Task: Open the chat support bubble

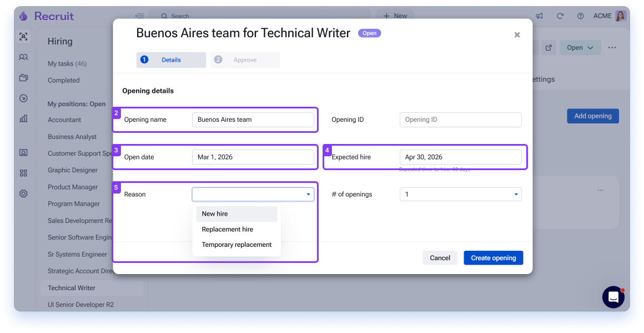Action: (613, 297)
